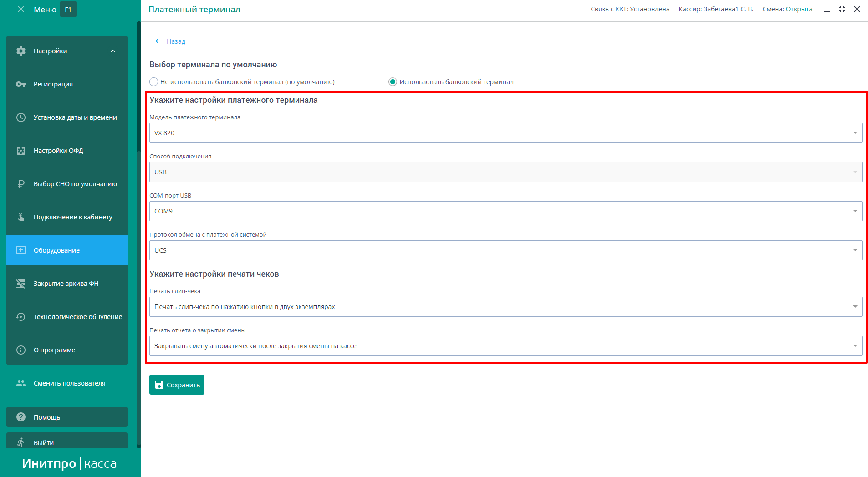Click the question mark Помощь icon
The width and height of the screenshot is (868, 477).
[x=21, y=417]
